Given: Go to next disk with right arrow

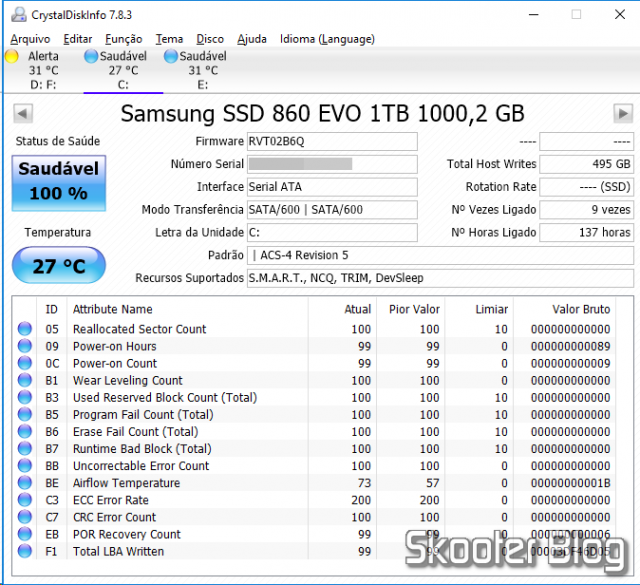Looking at the screenshot, I should click(623, 113).
